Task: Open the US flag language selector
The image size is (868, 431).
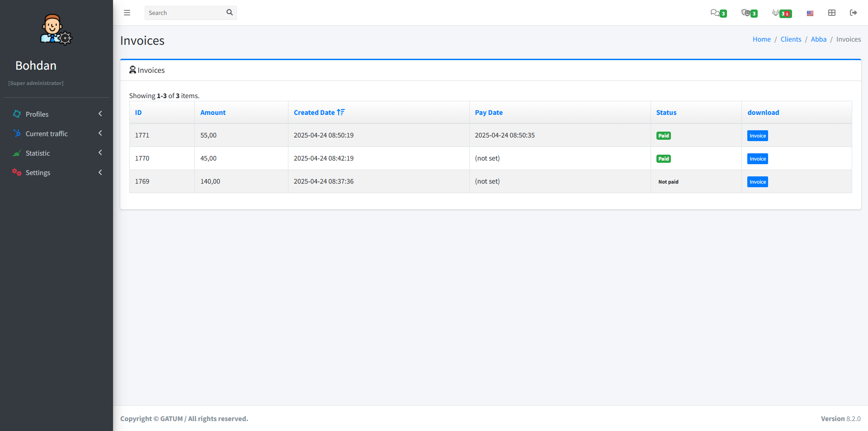Action: coord(810,13)
